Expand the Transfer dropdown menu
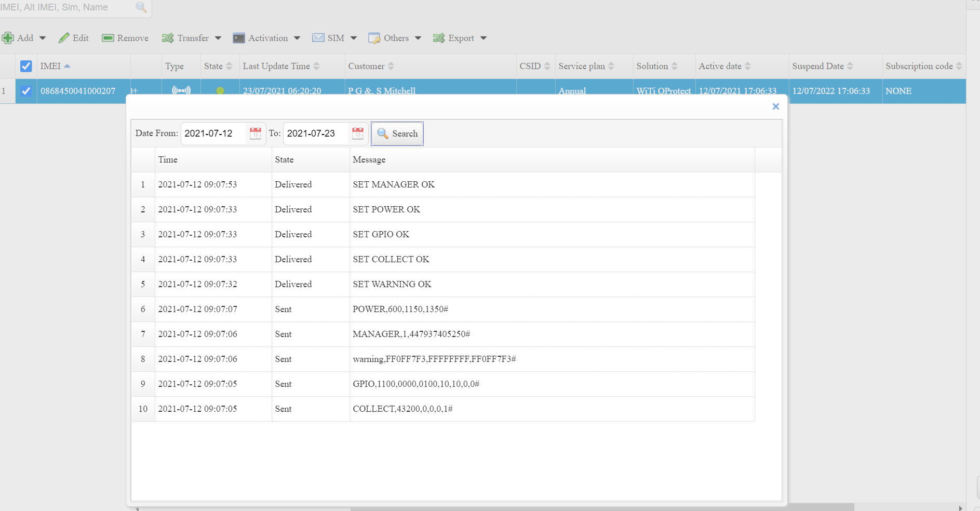This screenshot has width=980, height=511. [x=192, y=38]
